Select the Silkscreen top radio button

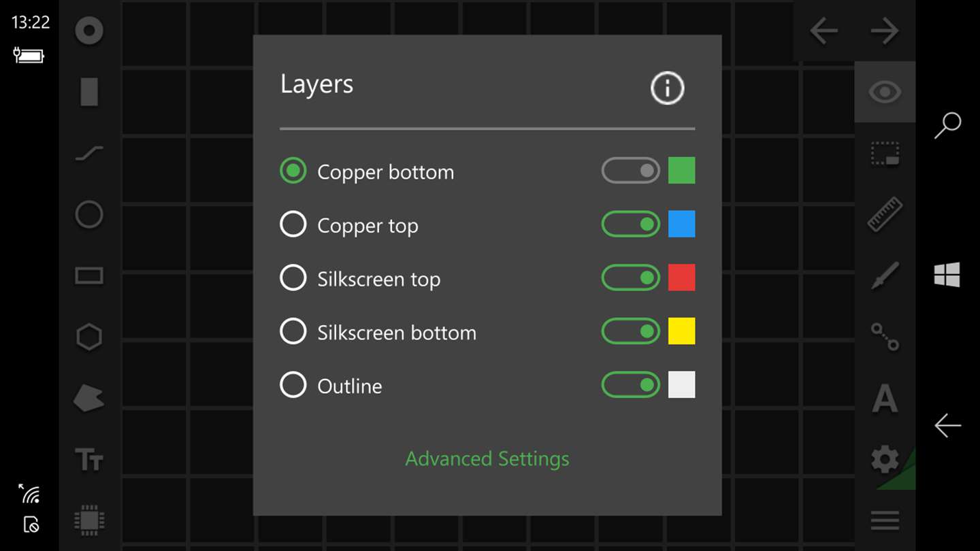293,278
